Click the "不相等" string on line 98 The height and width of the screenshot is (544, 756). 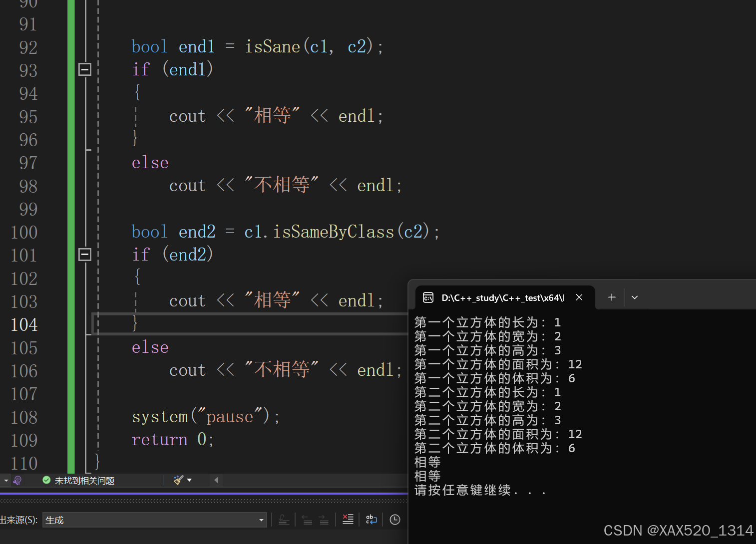coord(282,185)
